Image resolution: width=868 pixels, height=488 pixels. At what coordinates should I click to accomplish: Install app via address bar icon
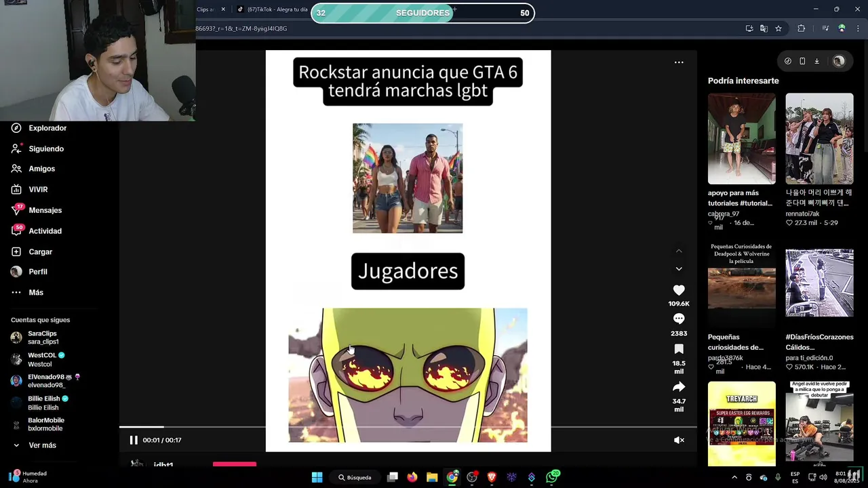pos(749,28)
